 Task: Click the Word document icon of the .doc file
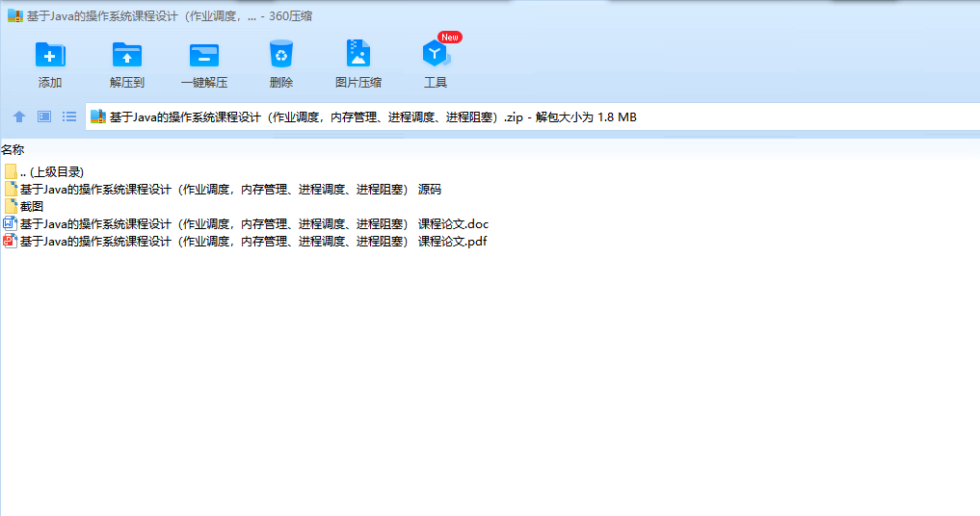pos(10,223)
